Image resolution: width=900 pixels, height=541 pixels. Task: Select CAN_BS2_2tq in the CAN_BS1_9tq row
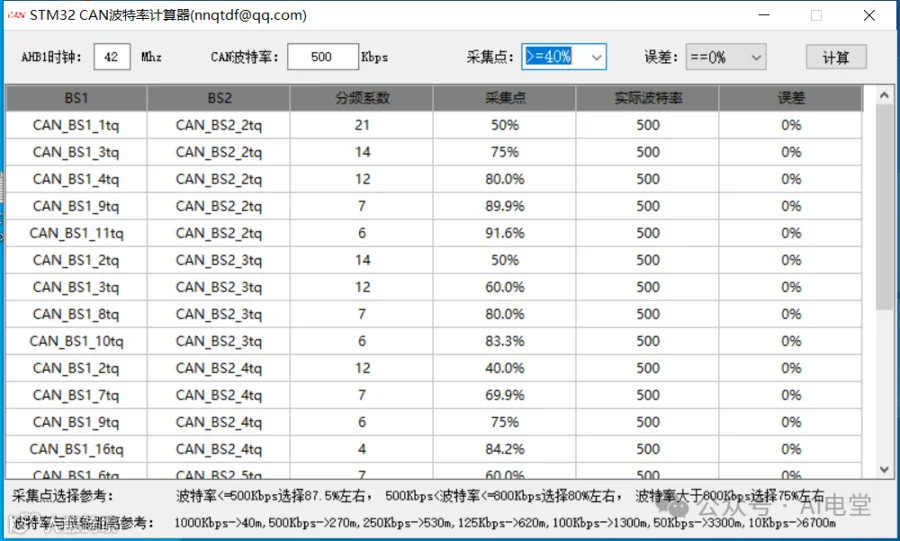tap(219, 206)
